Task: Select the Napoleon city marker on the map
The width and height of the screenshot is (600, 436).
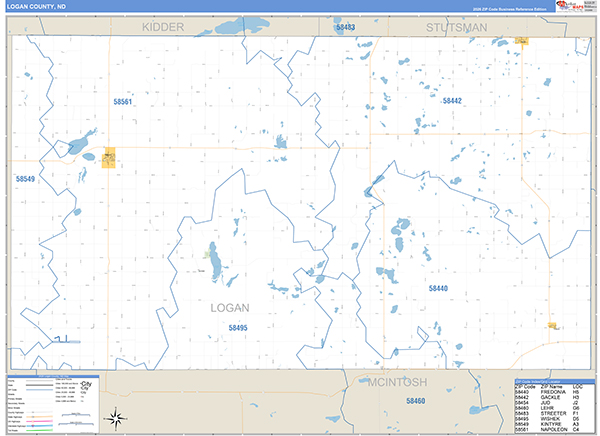Action: coord(109,158)
